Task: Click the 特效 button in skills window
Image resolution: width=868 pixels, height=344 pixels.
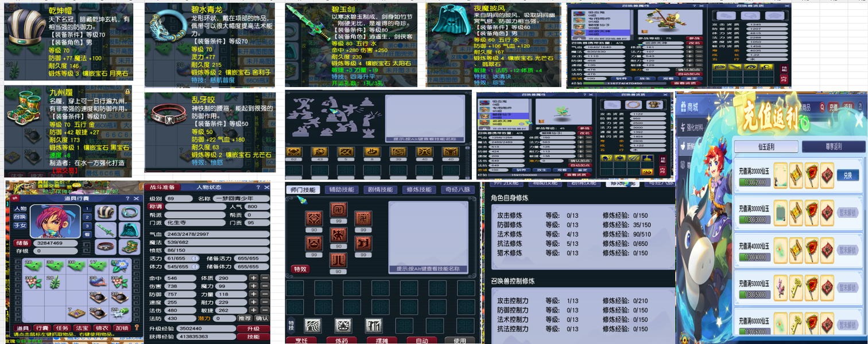Action: (299, 269)
